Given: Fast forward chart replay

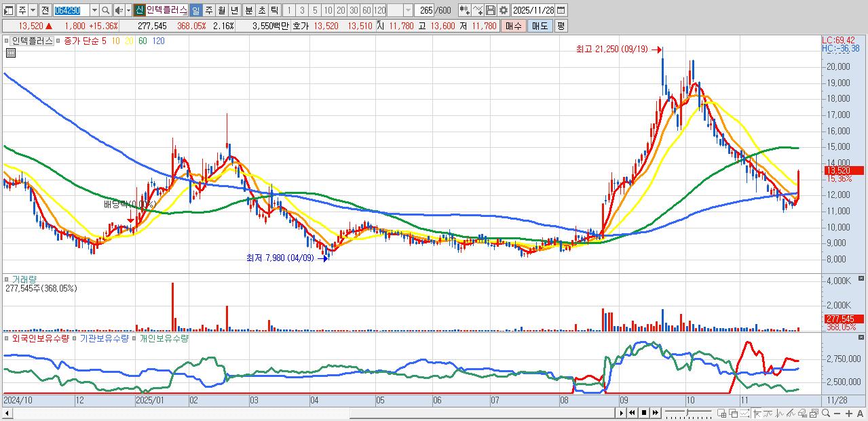Looking at the screenshot, I should (x=656, y=413).
